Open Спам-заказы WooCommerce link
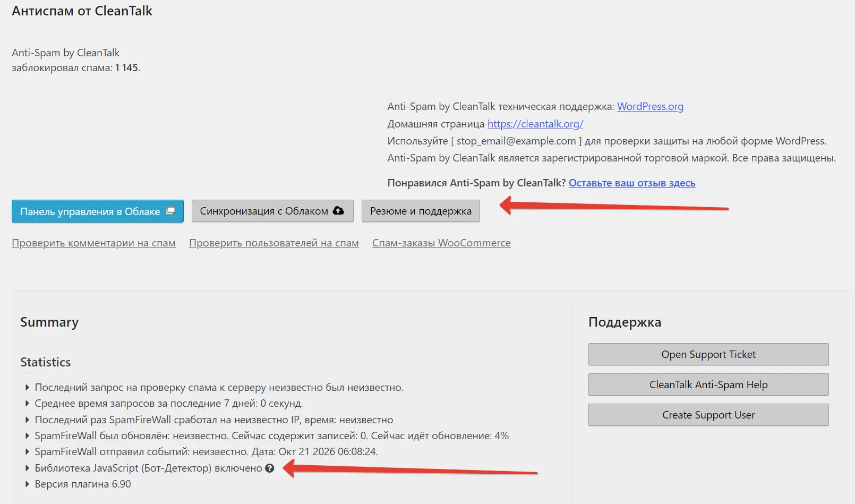The height and width of the screenshot is (504, 855). pyautogui.click(x=441, y=243)
